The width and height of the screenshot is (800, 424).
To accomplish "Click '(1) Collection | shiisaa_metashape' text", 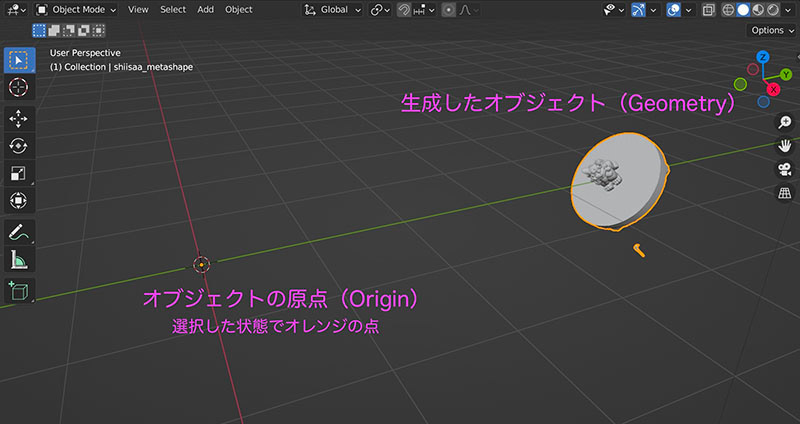I will click(121, 67).
